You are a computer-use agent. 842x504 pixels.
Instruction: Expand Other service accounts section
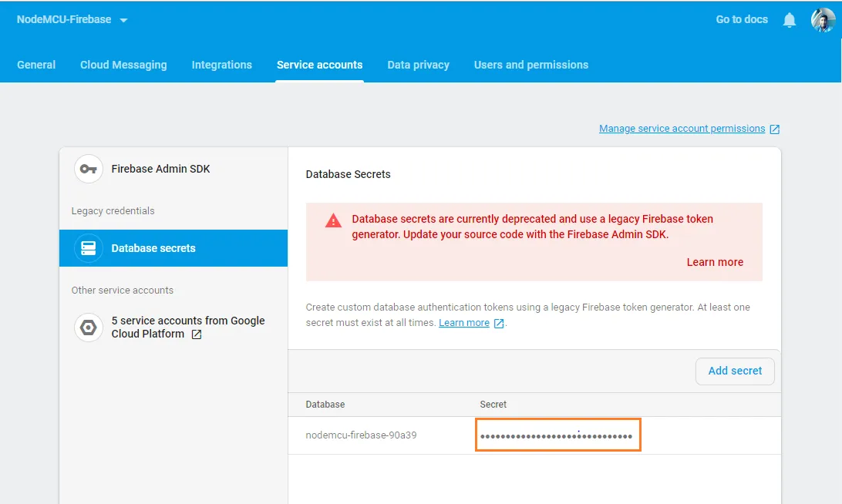point(122,290)
